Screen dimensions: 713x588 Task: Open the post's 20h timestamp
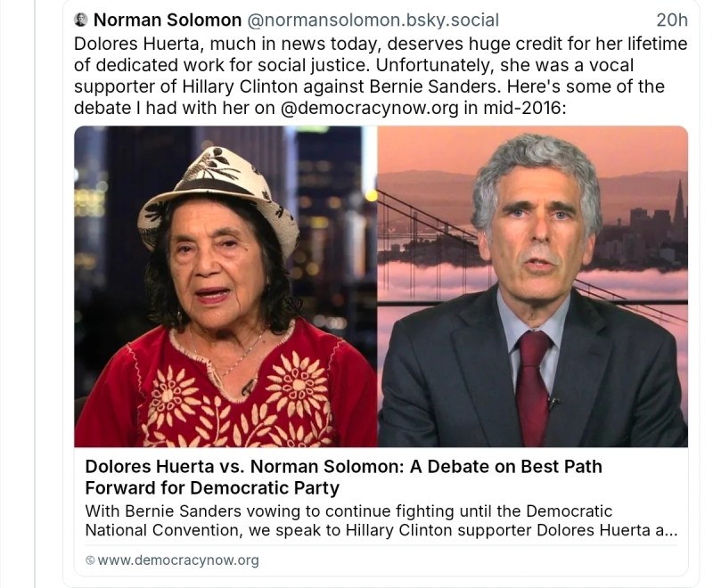click(671, 20)
